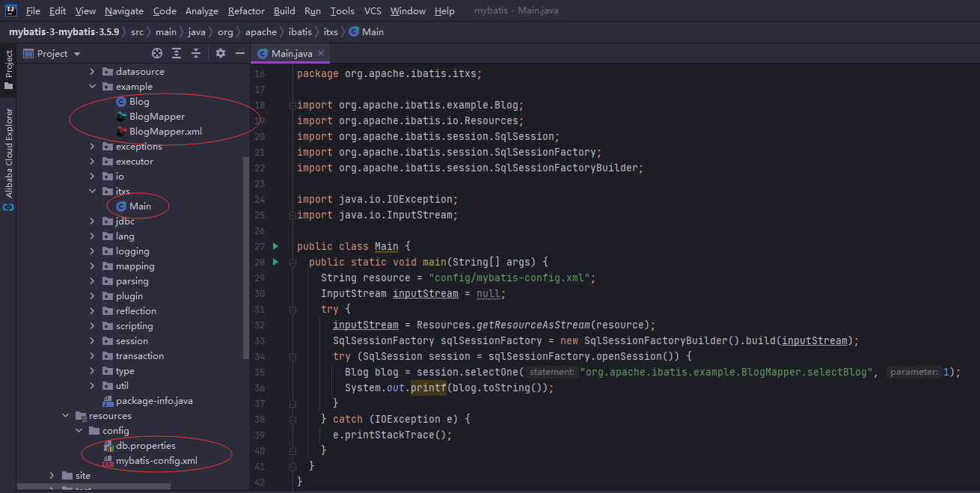980x493 pixels.
Task: Open the Refactor menu
Action: 246,11
